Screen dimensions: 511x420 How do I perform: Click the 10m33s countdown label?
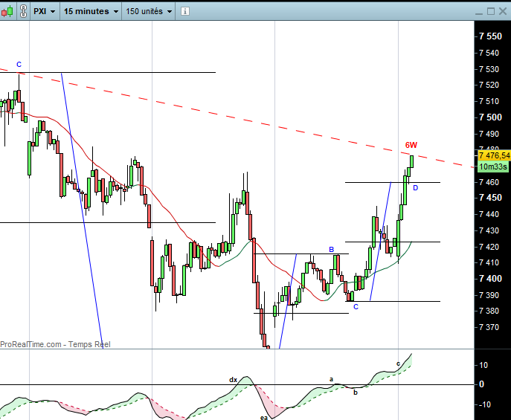tap(493, 167)
